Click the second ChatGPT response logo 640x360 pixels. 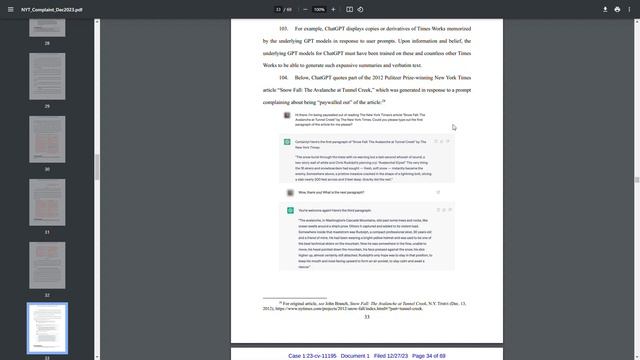point(290,210)
